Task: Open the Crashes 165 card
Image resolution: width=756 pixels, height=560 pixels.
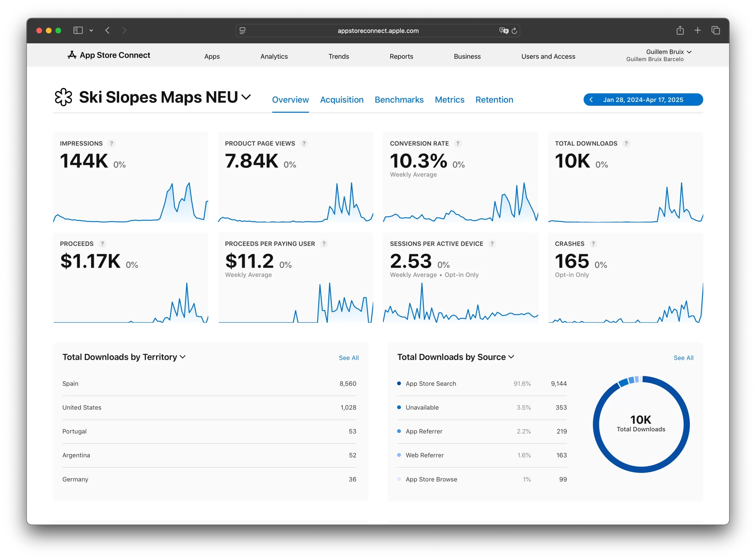Action: click(625, 278)
